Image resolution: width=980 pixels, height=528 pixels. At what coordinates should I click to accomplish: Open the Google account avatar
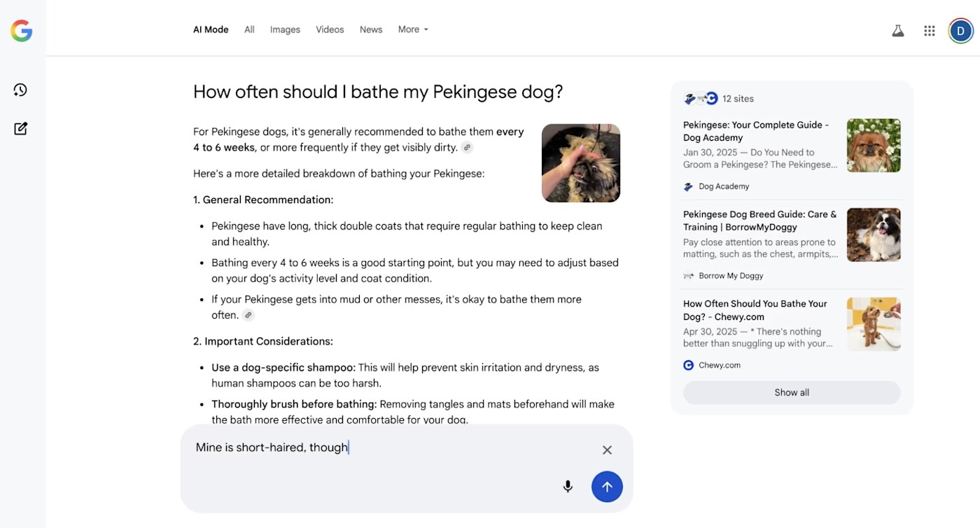[960, 30]
